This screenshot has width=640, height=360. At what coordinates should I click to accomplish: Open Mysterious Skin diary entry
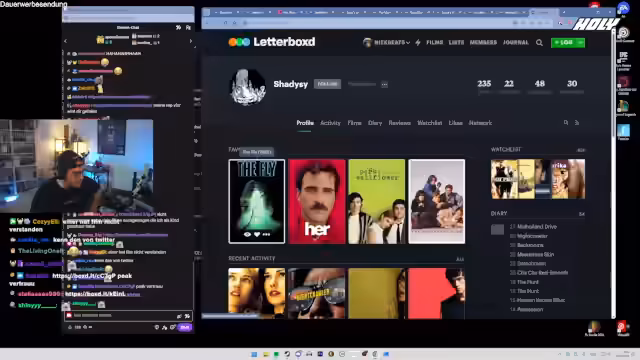[536, 254]
